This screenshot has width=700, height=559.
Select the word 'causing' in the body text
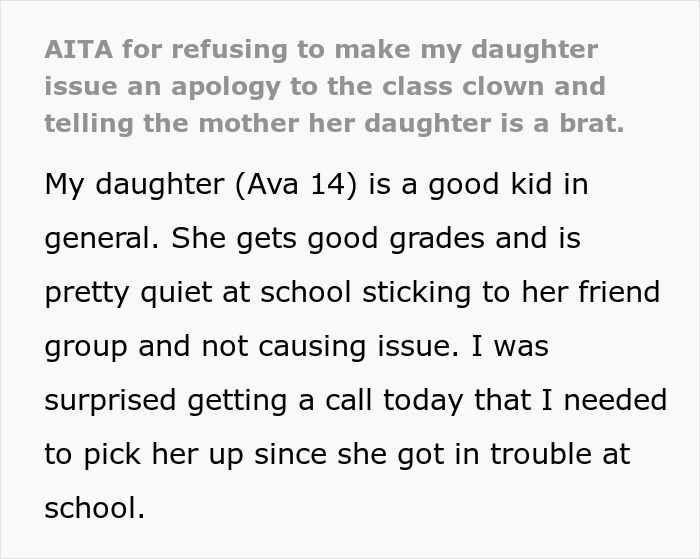point(312,347)
